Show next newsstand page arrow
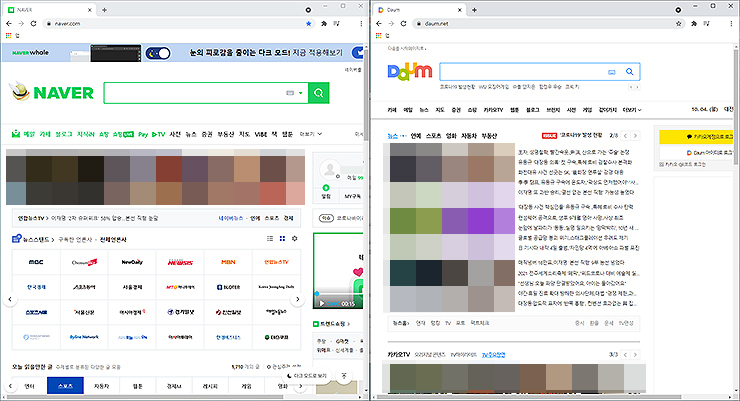740x401 pixels. (297, 299)
